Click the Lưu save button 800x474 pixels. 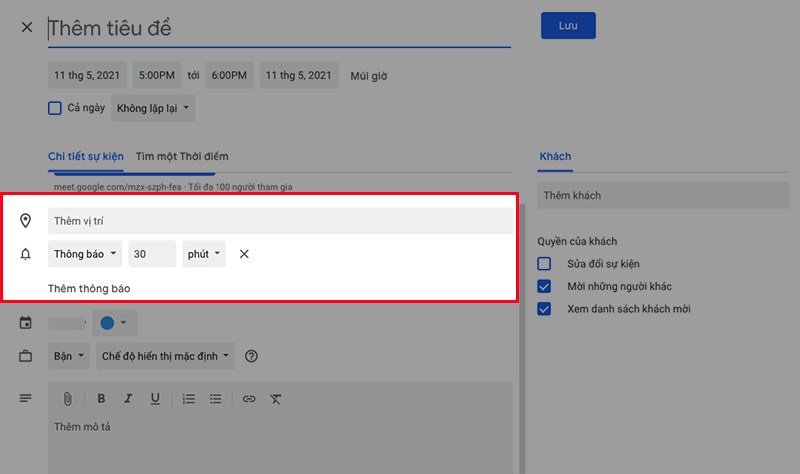[568, 26]
